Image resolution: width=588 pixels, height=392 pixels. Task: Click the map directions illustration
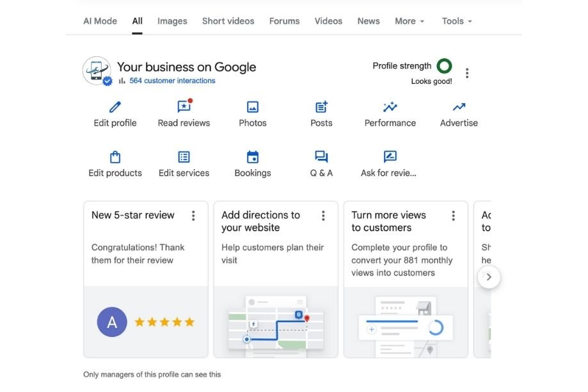(276, 327)
